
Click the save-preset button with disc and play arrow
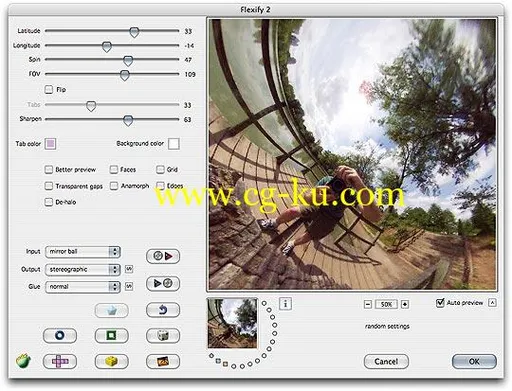[163, 256]
